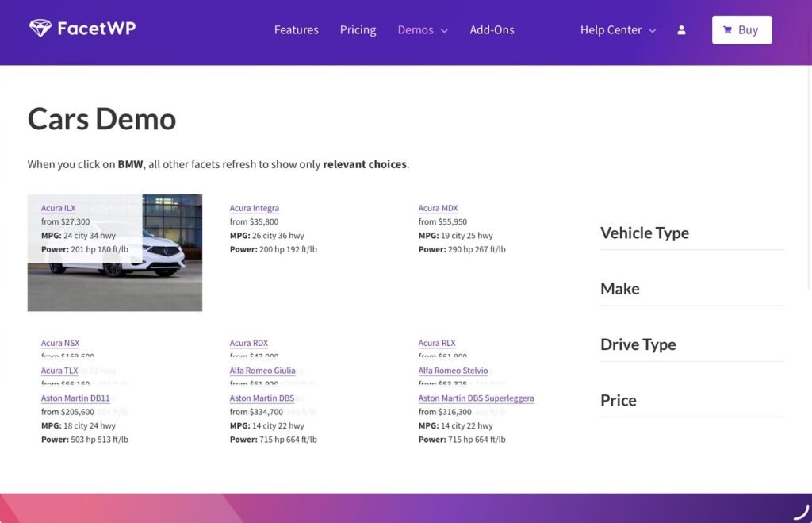Expand the Price facet heading
Screen dimensions: 812x523
click(618, 400)
